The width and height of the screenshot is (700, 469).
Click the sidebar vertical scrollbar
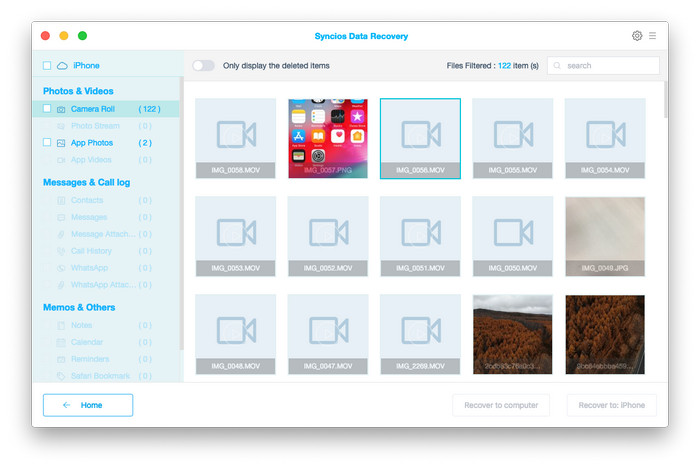pyautogui.click(x=181, y=213)
